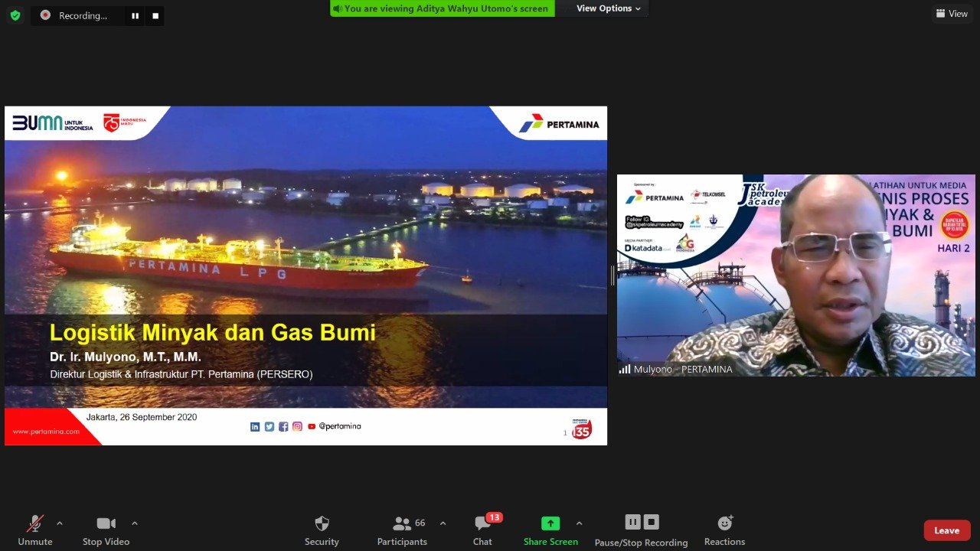The image size is (980, 551).
Task: Expand Share Screen options chevron
Action: click(x=579, y=523)
